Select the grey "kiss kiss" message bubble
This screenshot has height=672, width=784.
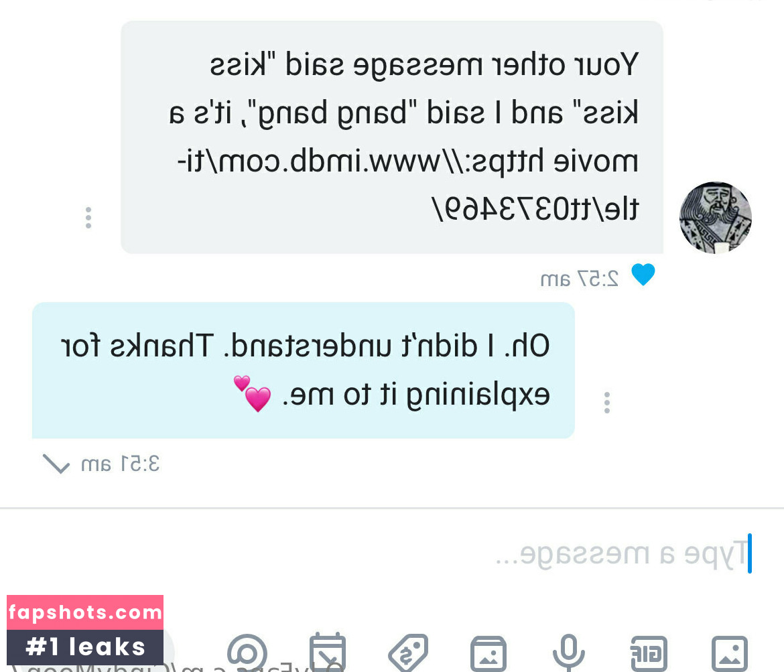pos(392,137)
